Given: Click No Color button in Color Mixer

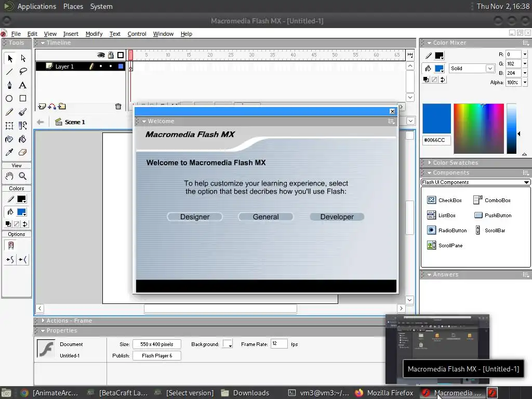Looking at the screenshot, I should [435, 79].
